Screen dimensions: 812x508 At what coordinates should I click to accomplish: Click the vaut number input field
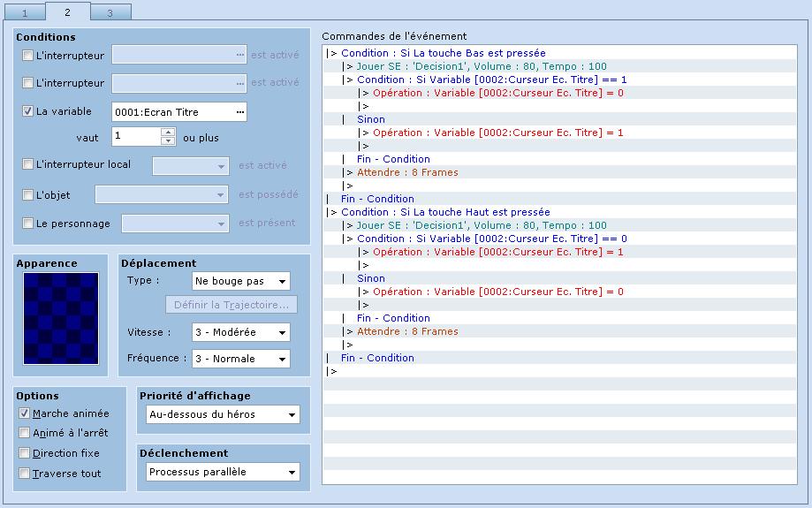[x=136, y=136]
